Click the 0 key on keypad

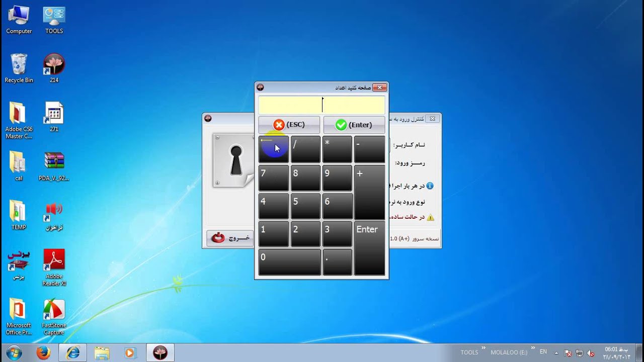pos(289,262)
